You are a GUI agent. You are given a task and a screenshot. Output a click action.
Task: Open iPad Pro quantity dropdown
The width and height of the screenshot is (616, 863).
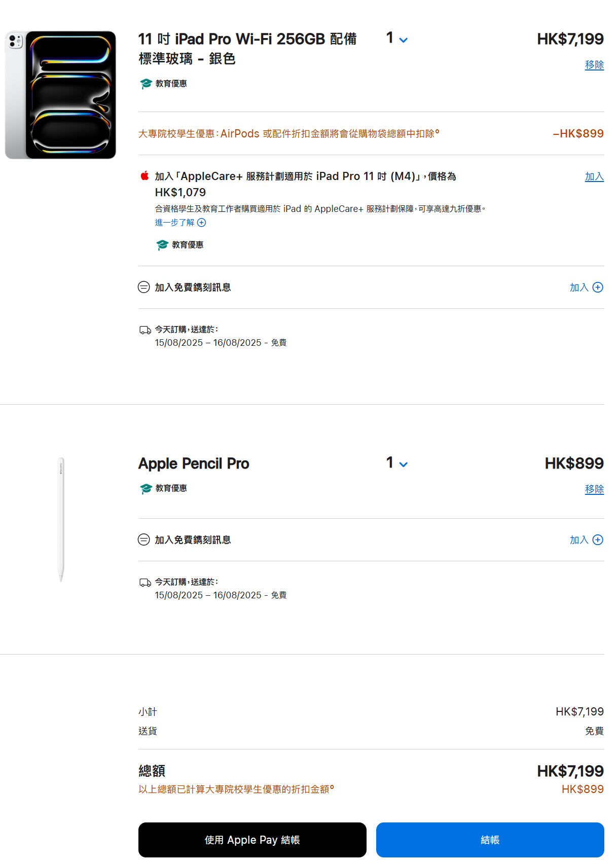point(397,39)
